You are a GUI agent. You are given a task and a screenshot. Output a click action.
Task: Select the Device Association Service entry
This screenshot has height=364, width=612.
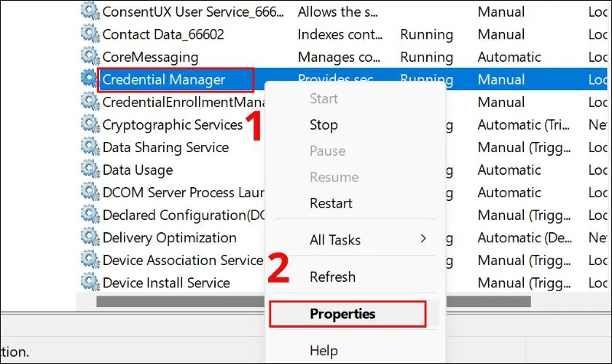(182, 260)
